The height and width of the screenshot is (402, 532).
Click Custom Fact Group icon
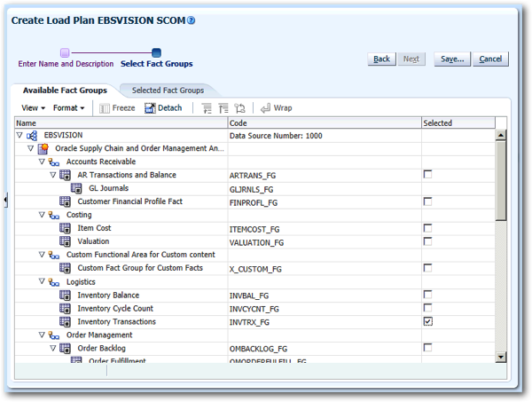[x=65, y=268]
